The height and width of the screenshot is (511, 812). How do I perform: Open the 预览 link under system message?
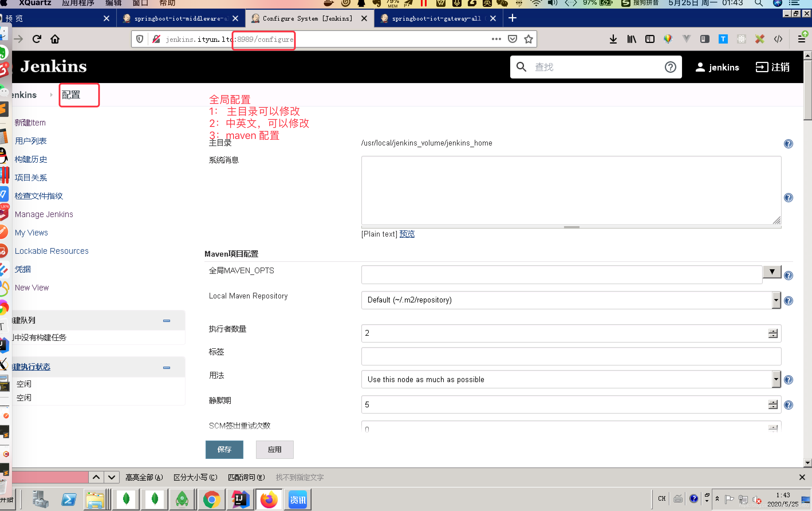pyautogui.click(x=407, y=234)
